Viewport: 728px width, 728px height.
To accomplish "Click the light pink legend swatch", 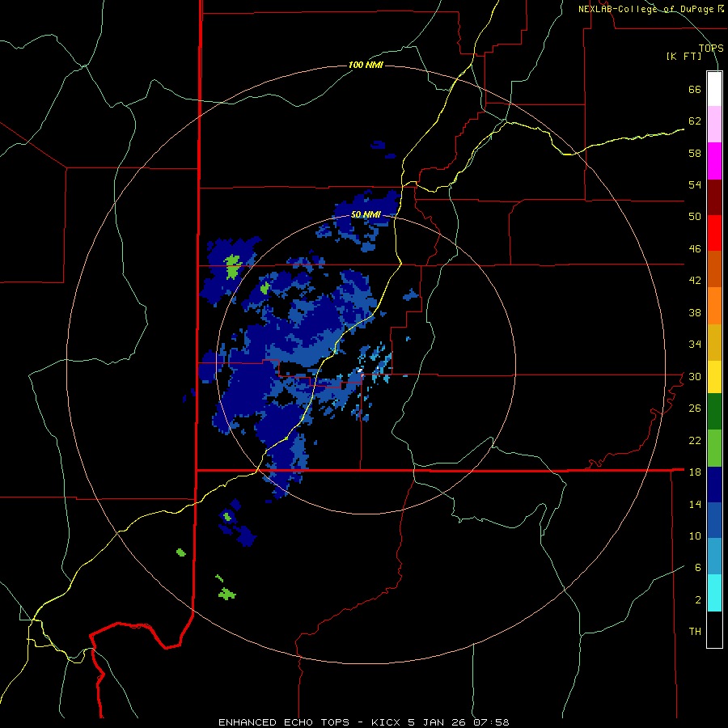I will 714,125.
